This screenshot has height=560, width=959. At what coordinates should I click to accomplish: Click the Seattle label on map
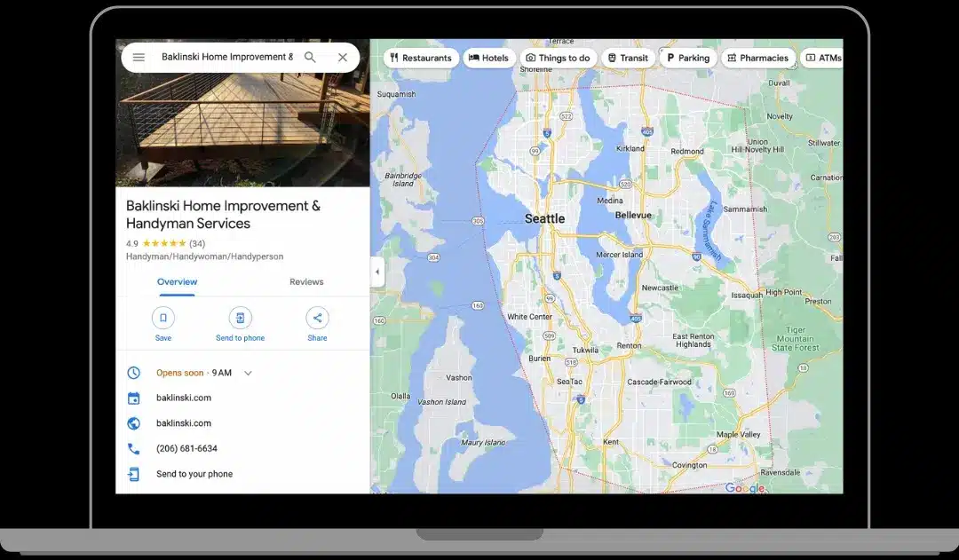tap(544, 219)
